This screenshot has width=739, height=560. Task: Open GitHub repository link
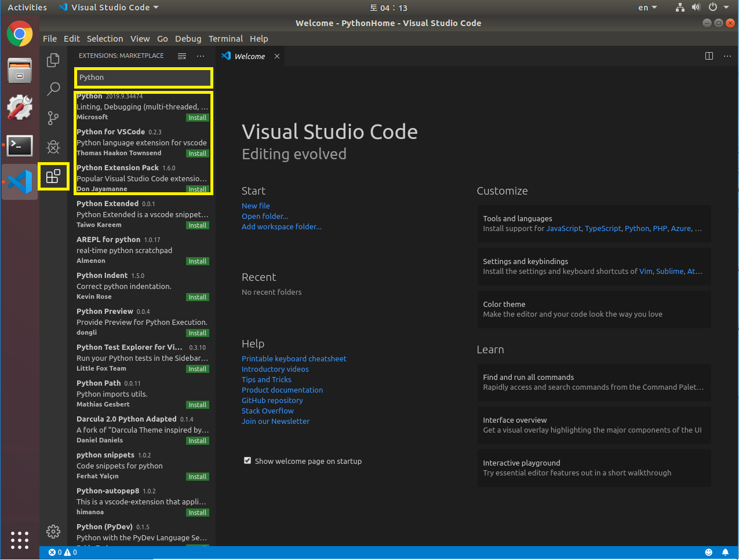pyautogui.click(x=272, y=400)
